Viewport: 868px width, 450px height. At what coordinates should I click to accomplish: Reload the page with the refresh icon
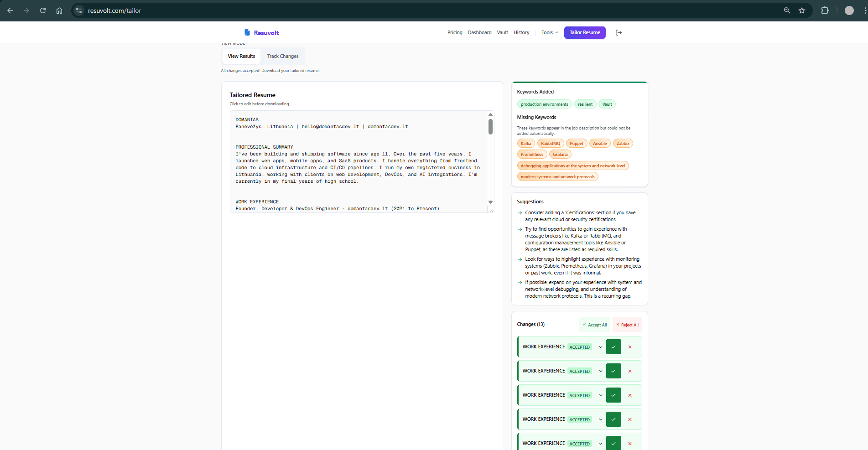point(42,10)
